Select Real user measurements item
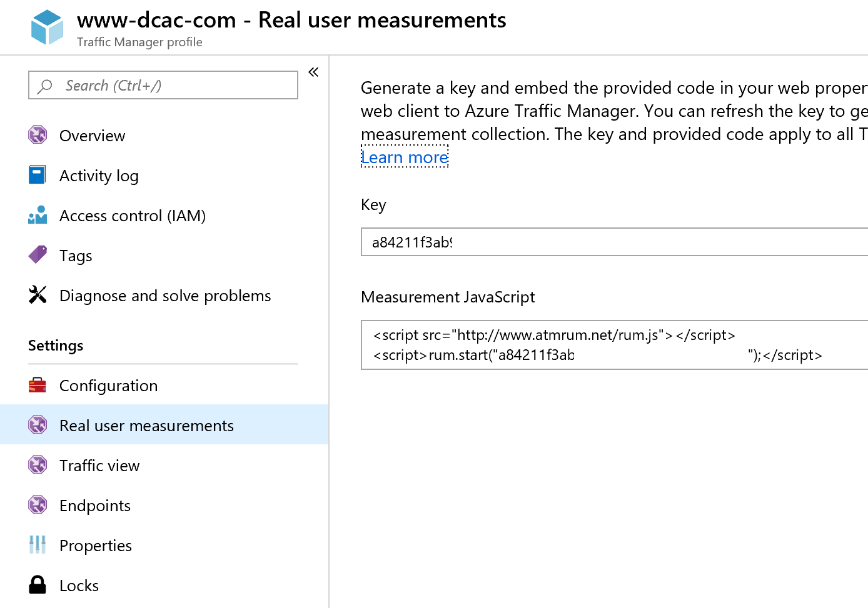This screenshot has height=608, width=868. coord(164,425)
